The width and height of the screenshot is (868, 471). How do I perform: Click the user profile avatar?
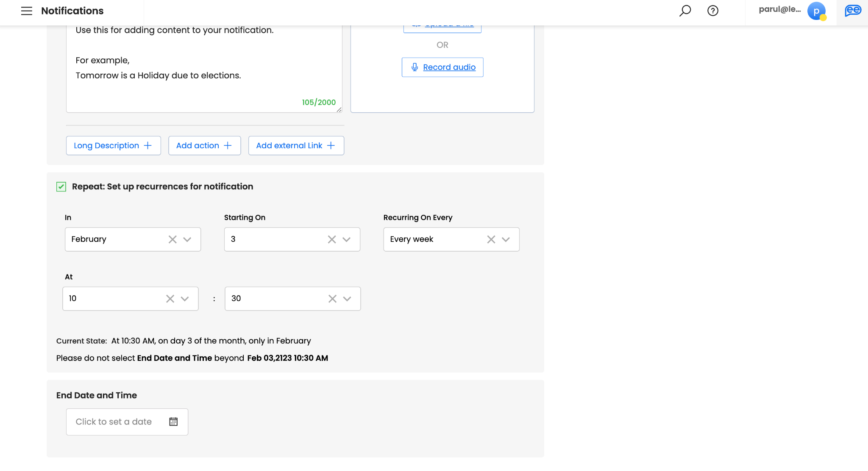[816, 11]
